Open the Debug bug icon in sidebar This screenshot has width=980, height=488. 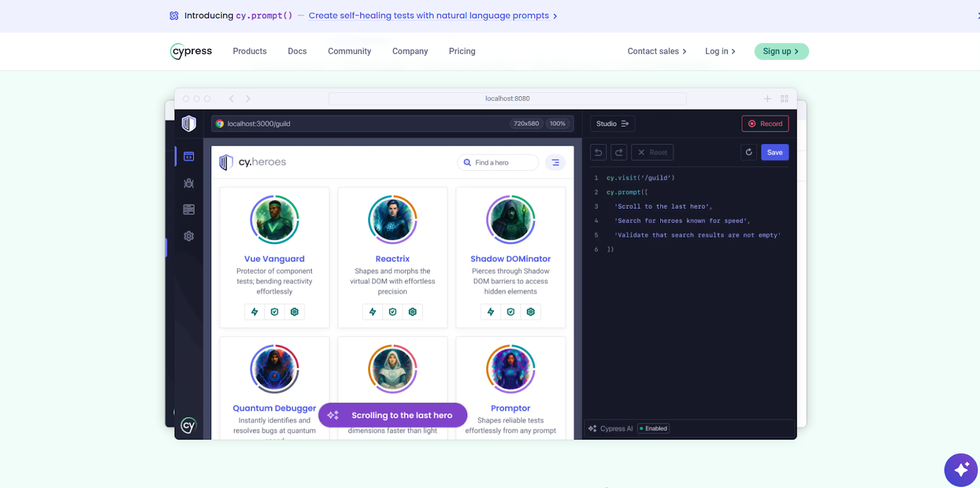pos(189,183)
